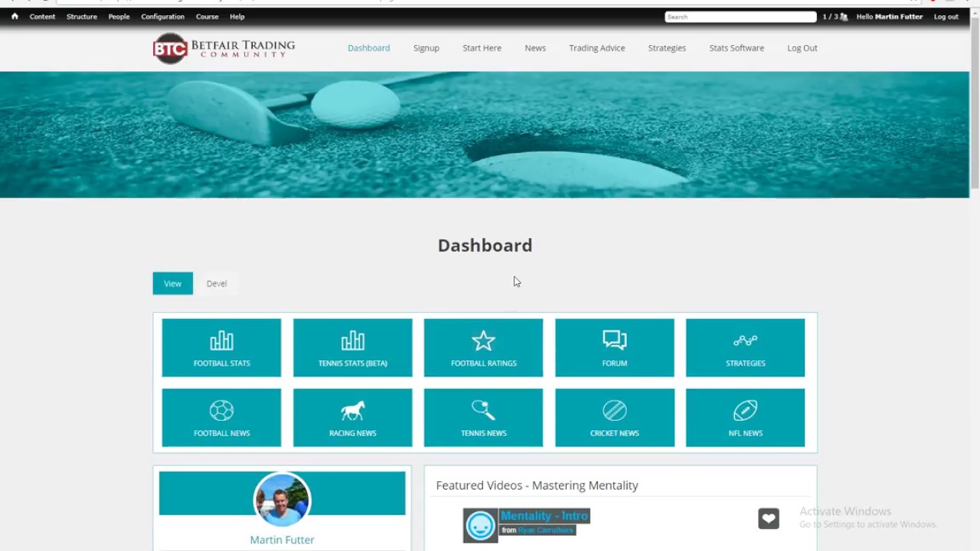
Task: Select the Strategies graph icon tile
Action: (x=745, y=348)
